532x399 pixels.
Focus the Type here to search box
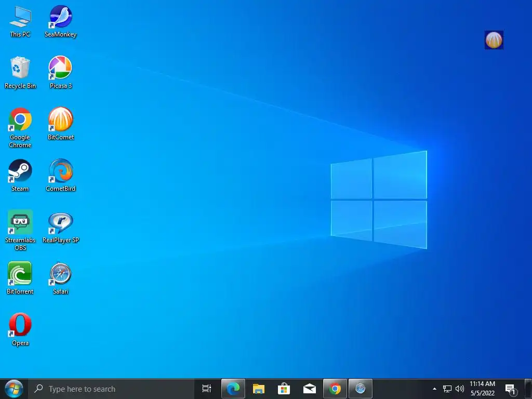coord(112,389)
